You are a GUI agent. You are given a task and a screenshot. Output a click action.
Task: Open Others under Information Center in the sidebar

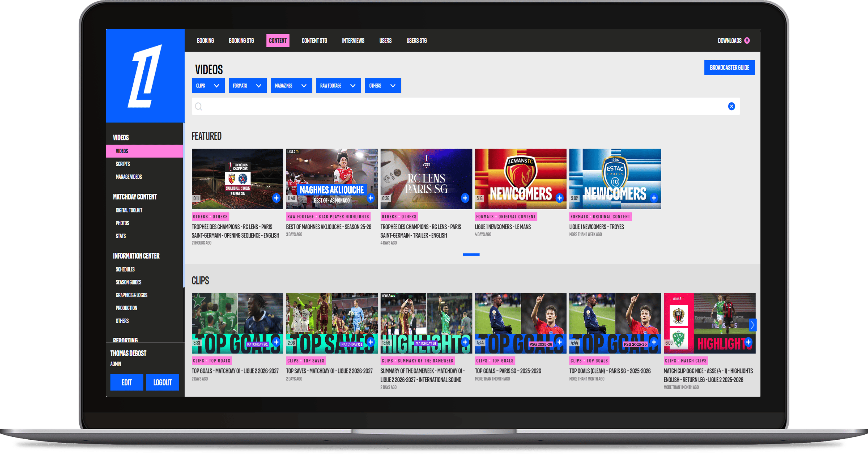click(x=122, y=321)
